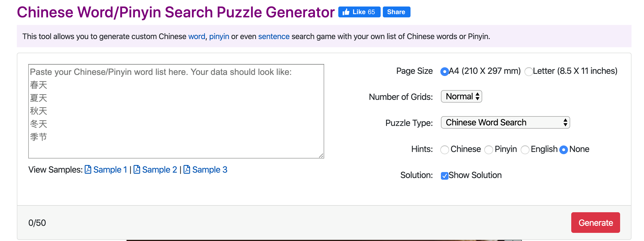The width and height of the screenshot is (644, 241).
Task: Open the "sentence" hyperlink
Action: pyautogui.click(x=273, y=36)
